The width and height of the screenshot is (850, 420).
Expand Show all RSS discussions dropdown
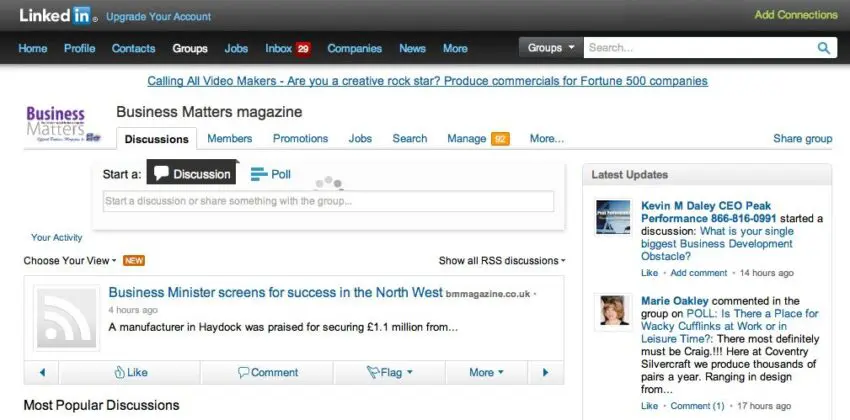tap(501, 261)
